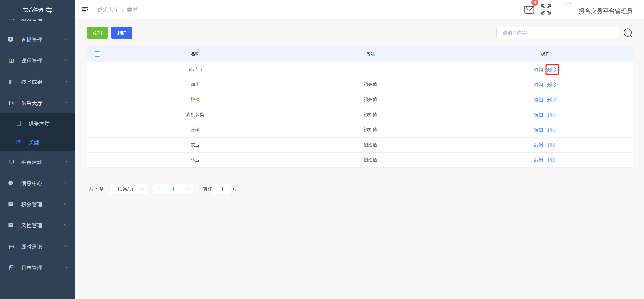Viewport: 644px width, 299px height.
Task: Click the 撮合交易平台管理员 user name
Action: (x=605, y=11)
